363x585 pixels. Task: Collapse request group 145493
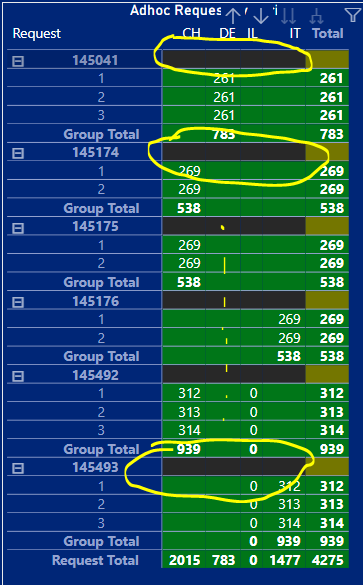point(18,468)
